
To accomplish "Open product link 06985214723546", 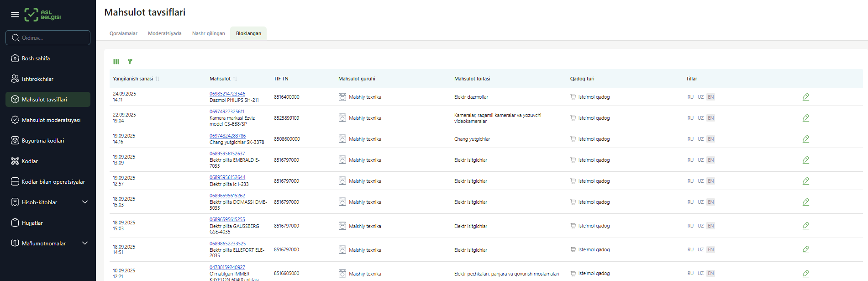I will tap(227, 94).
